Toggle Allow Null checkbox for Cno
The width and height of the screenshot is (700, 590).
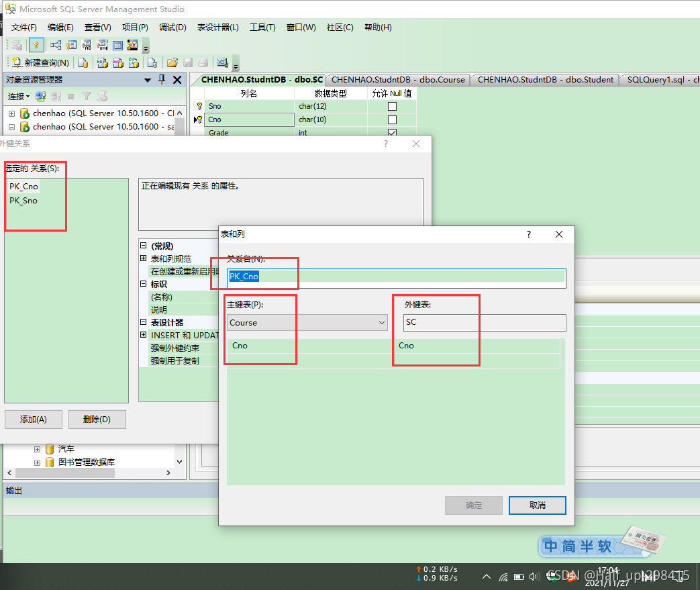click(x=392, y=119)
